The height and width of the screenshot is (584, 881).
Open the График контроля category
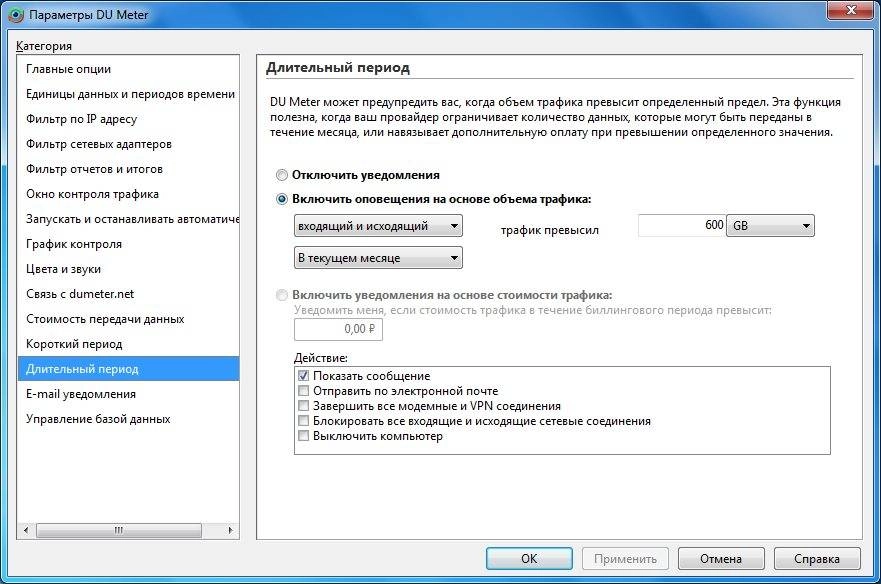[128, 244]
